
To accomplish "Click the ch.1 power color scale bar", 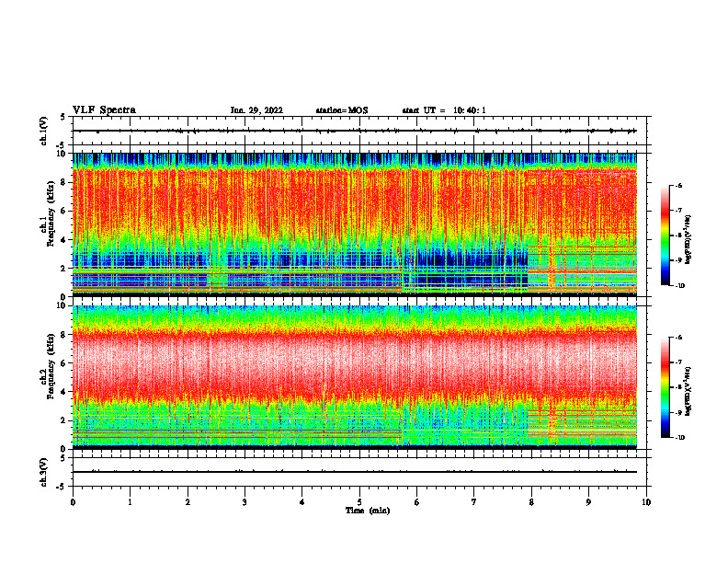I will click(665, 236).
